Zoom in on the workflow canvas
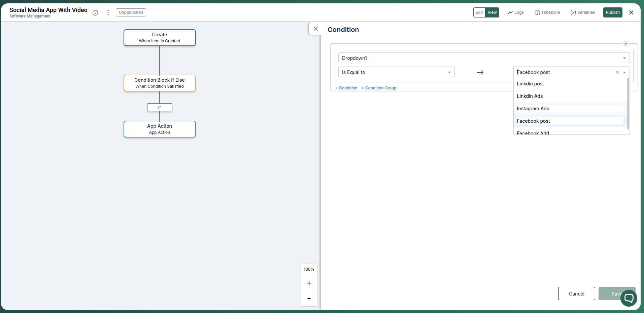Image resolution: width=644 pixels, height=313 pixels. click(x=309, y=283)
